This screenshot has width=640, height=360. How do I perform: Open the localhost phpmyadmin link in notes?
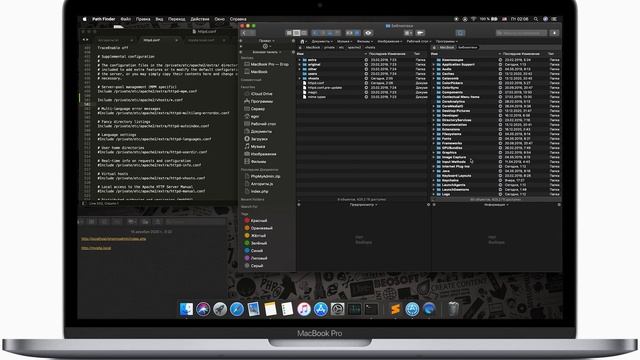(x=113, y=239)
